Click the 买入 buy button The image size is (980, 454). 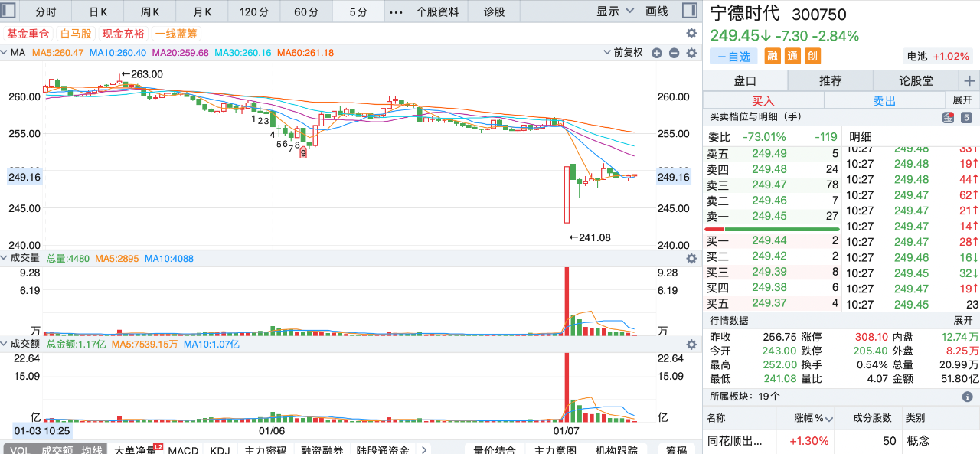point(763,101)
